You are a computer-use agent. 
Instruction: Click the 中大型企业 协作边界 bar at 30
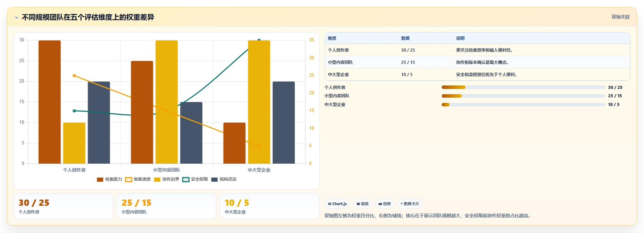click(x=259, y=102)
